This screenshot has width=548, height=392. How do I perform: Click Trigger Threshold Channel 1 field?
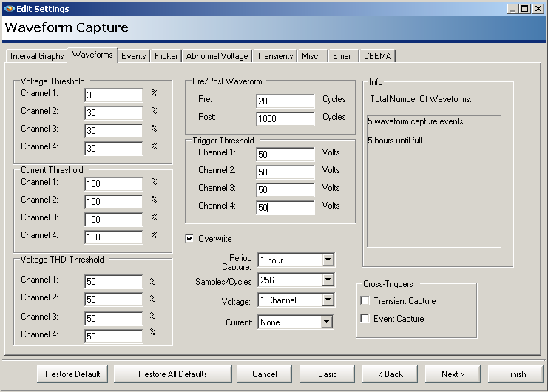[x=285, y=154]
